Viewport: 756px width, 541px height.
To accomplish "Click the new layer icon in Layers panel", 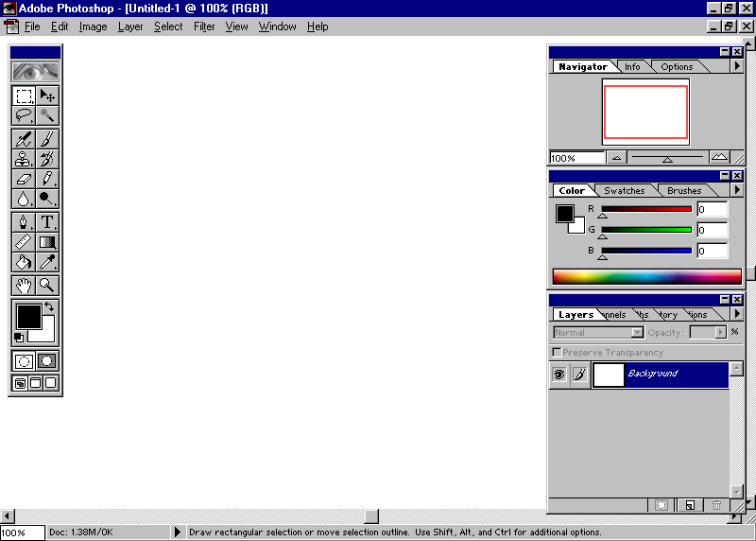I will tap(690, 505).
